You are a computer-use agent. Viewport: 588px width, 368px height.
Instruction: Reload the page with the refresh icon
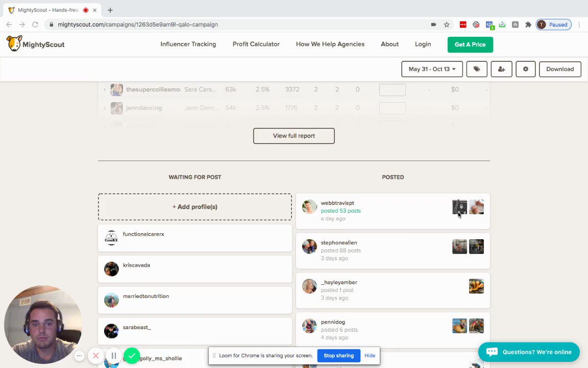pos(35,25)
